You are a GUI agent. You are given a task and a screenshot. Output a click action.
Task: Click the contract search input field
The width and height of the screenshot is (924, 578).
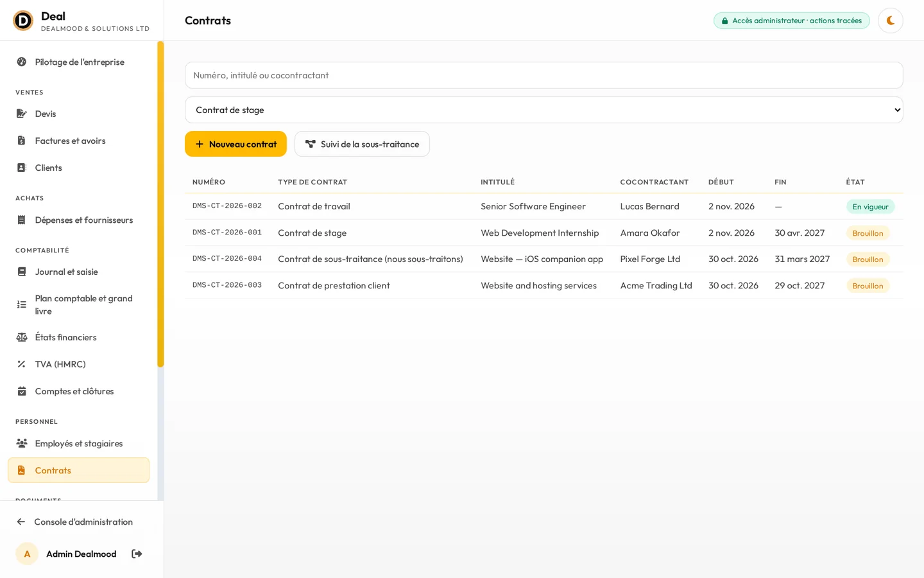(x=544, y=75)
